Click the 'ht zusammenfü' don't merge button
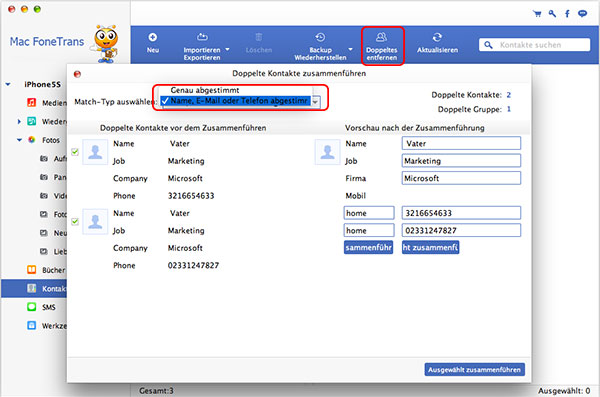 click(430, 248)
